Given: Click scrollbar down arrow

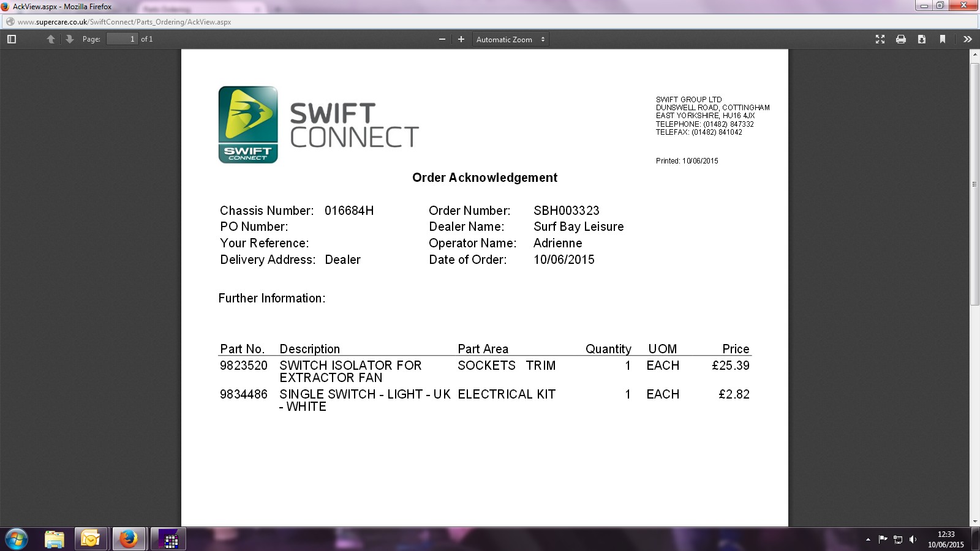Looking at the screenshot, I should pyautogui.click(x=974, y=522).
